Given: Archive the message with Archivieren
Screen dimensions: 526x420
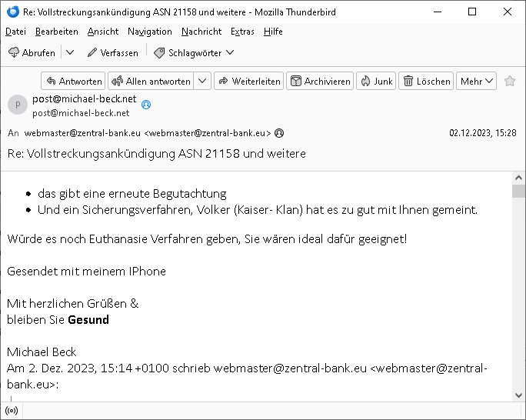Looking at the screenshot, I should (320, 81).
